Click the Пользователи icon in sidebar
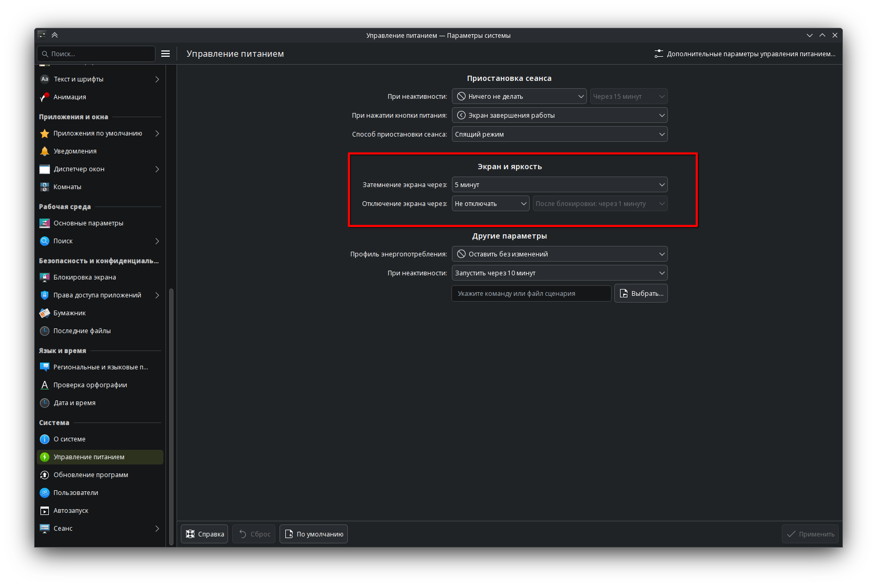877x588 pixels. click(x=45, y=493)
